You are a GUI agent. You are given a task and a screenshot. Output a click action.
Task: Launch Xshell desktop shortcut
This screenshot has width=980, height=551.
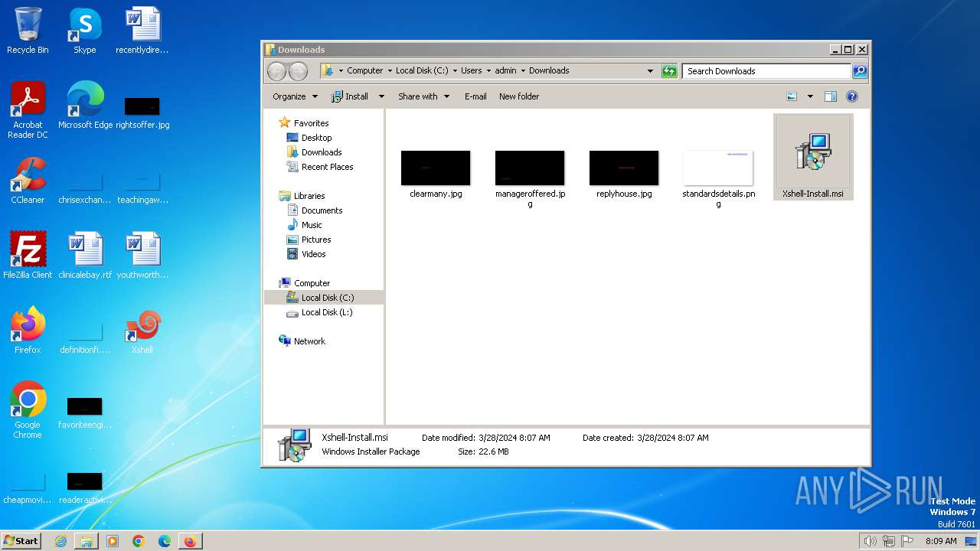[x=142, y=331]
